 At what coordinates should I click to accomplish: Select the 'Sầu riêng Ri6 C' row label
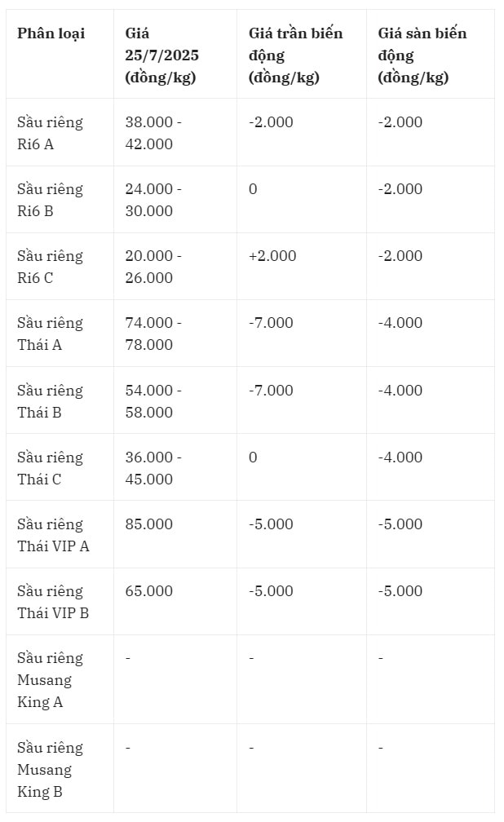pyautogui.click(x=50, y=267)
